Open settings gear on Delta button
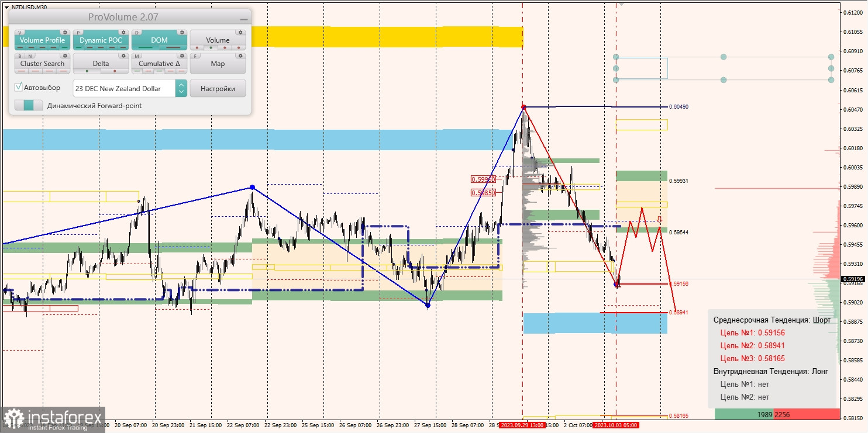The width and height of the screenshot is (868, 433). click(123, 56)
